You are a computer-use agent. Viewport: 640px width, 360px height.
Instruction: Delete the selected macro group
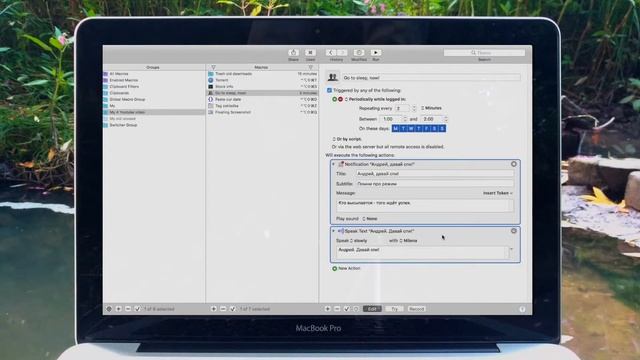128,309
